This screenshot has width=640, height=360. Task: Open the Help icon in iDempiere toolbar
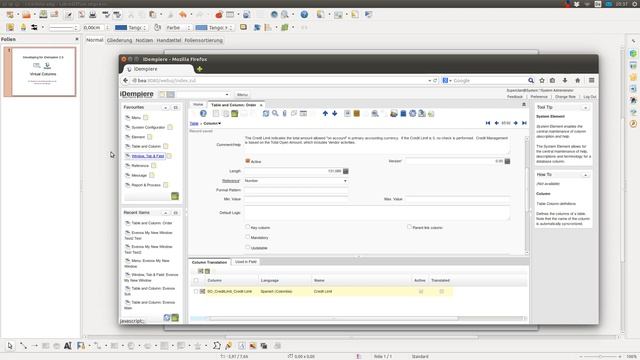tap(203, 113)
